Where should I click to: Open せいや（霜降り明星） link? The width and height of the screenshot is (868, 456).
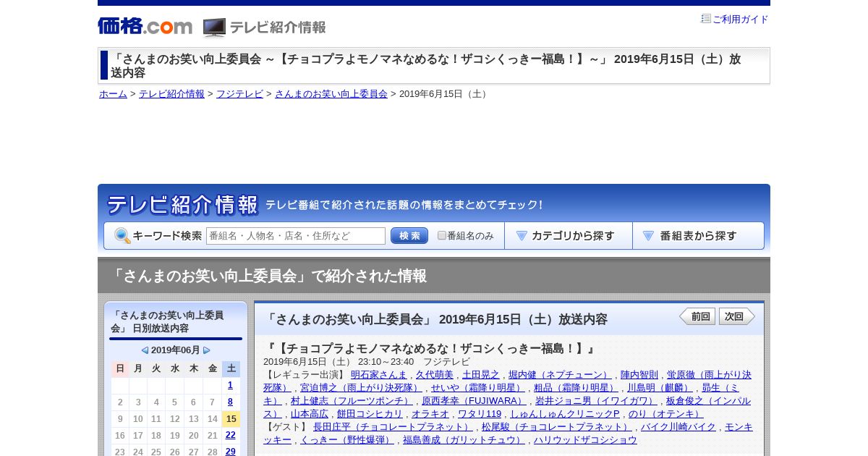pyautogui.click(x=478, y=387)
